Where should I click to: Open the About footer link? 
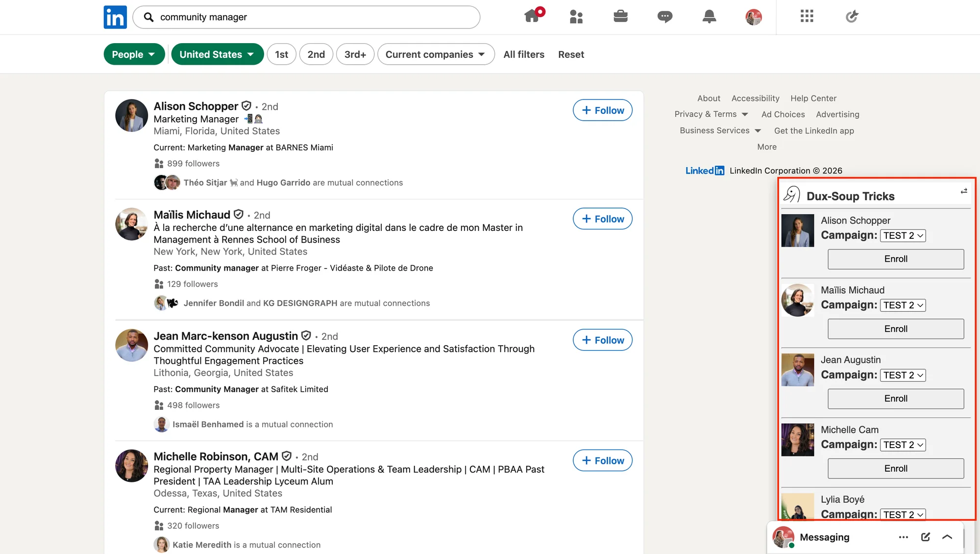[x=709, y=98]
